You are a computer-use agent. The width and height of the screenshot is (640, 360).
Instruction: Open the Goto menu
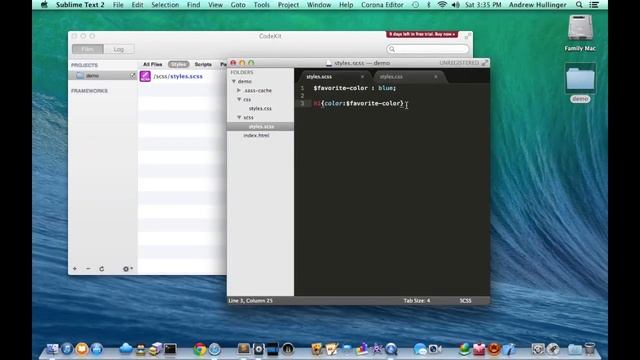pos(238,5)
